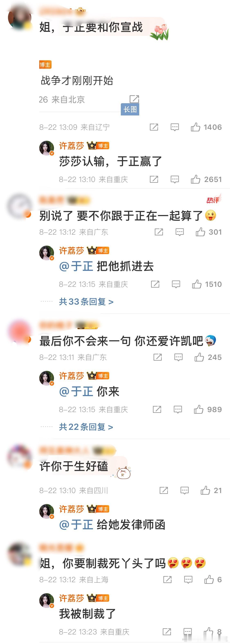Expand 共33条回复 thread

(x=86, y=302)
